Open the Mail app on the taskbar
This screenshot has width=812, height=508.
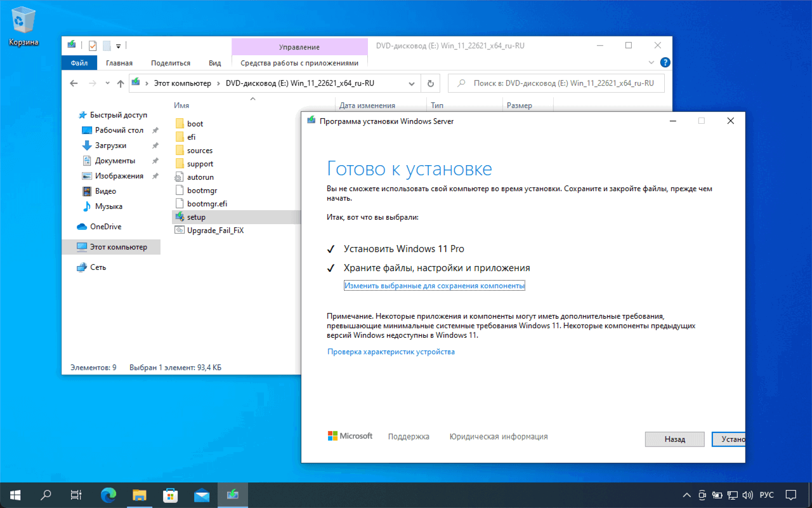202,495
